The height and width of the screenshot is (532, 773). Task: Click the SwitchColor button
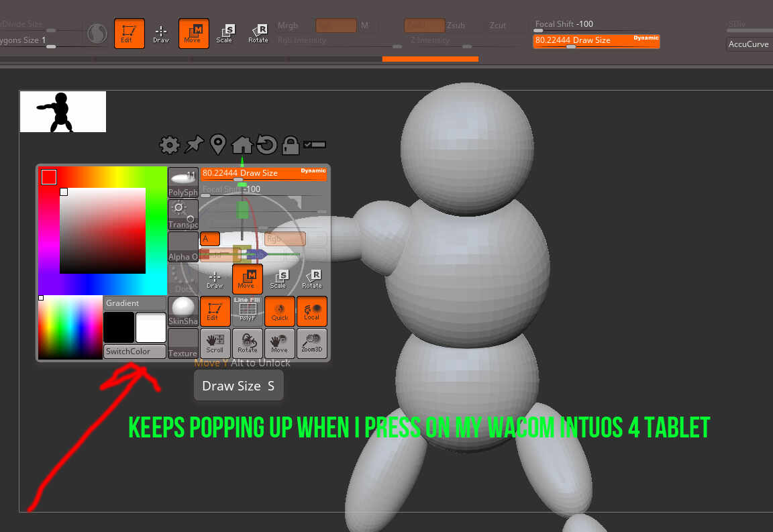tap(134, 351)
